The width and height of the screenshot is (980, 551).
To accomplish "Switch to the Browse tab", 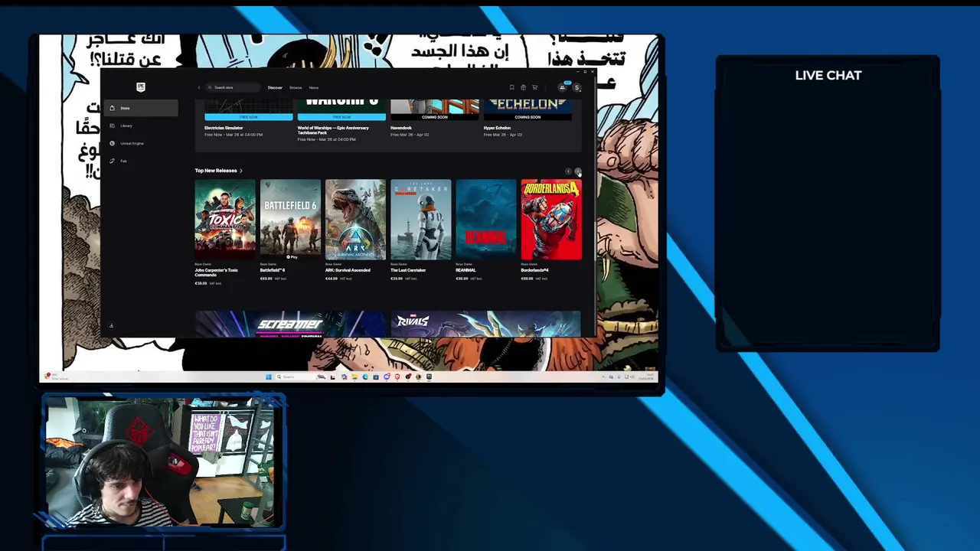I will (296, 87).
